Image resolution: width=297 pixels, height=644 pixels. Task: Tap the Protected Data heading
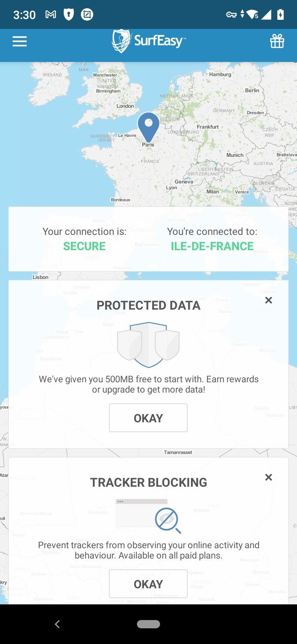click(148, 305)
